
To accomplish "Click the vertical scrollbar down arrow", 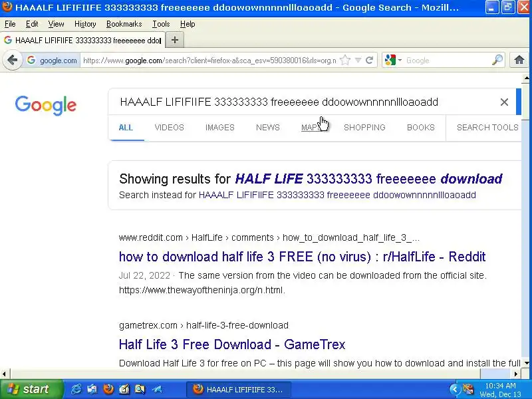I will [x=526, y=363].
